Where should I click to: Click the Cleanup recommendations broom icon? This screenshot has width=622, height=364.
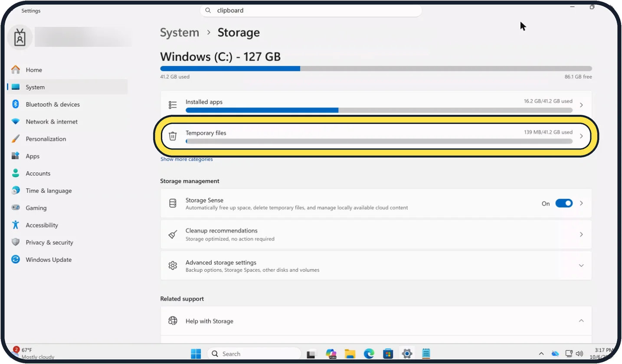(x=173, y=234)
